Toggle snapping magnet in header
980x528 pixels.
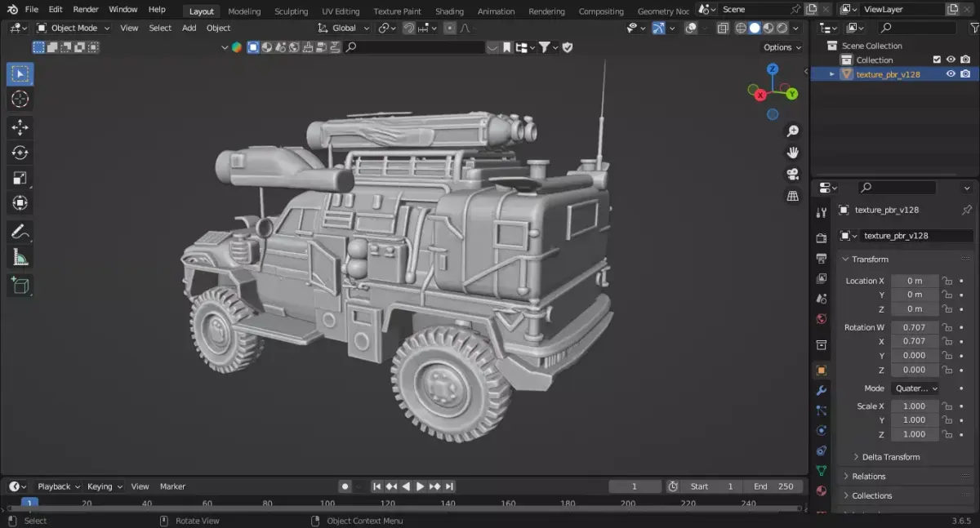pos(409,28)
